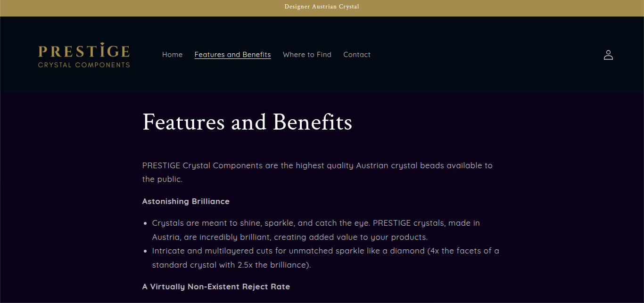Image resolution: width=644 pixels, height=303 pixels.
Task: Click the CRYSTAL COMPONENTS logo subtitle
Action: click(x=83, y=65)
